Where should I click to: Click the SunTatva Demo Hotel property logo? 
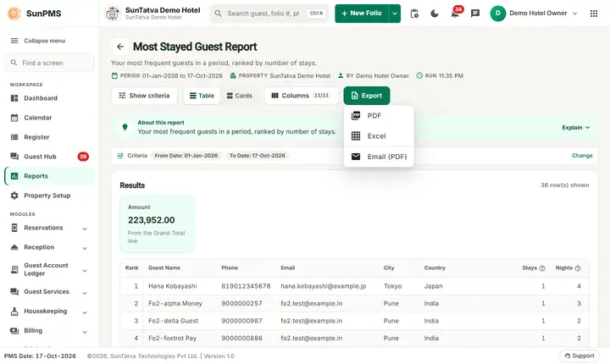113,14
